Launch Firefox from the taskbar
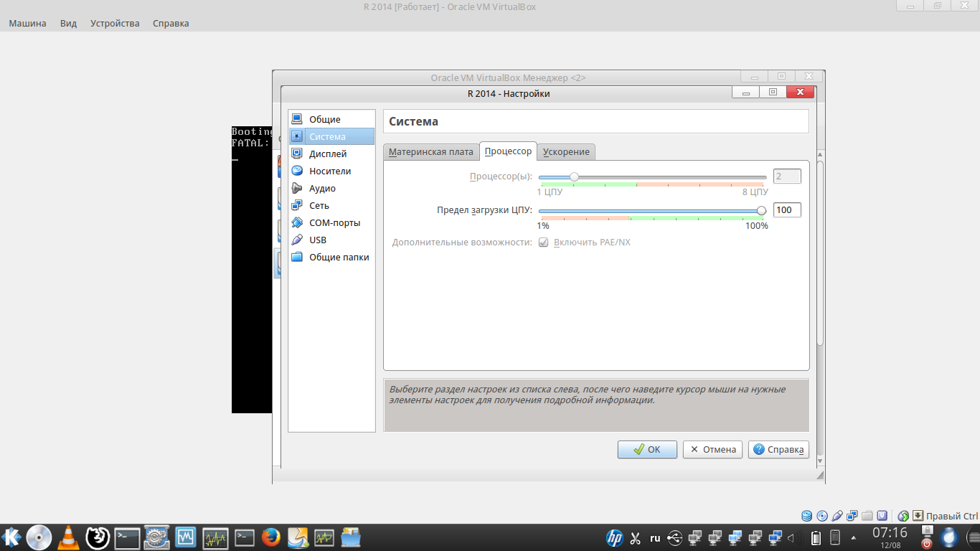The width and height of the screenshot is (980, 551). (270, 537)
